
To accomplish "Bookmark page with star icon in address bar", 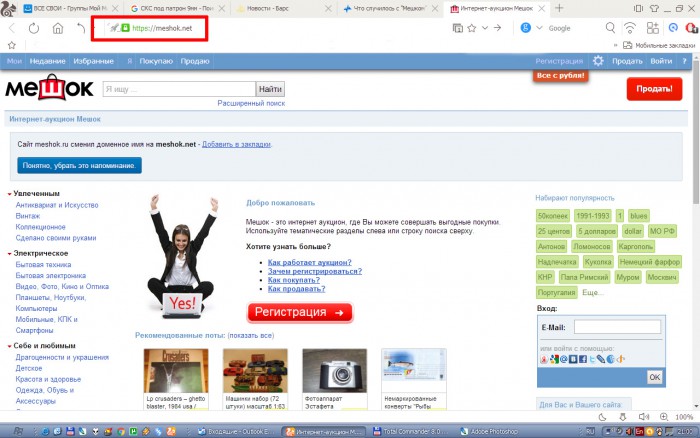I will [471, 28].
